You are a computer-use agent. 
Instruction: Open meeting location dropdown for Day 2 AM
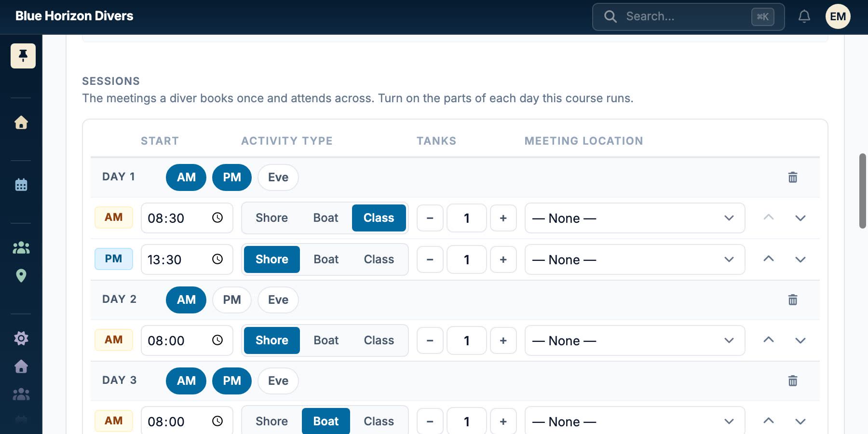[x=635, y=340]
